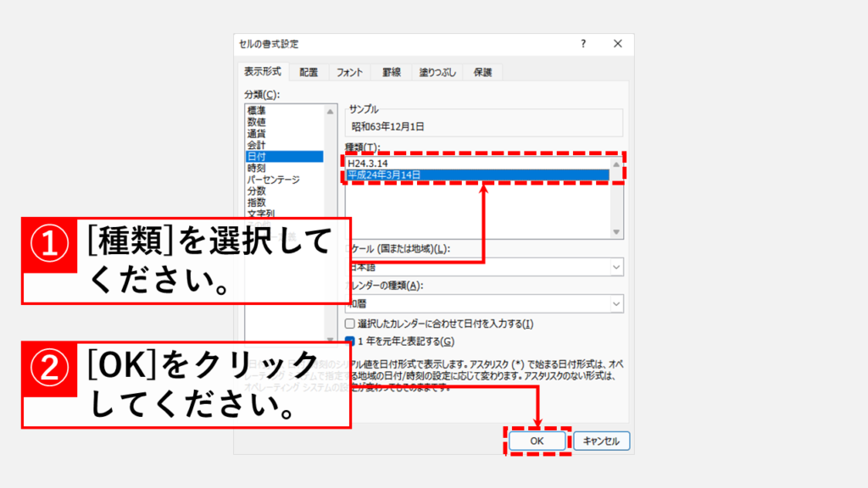Select the 塗りつぶし tab
This screenshot has height=488, width=868.
437,72
